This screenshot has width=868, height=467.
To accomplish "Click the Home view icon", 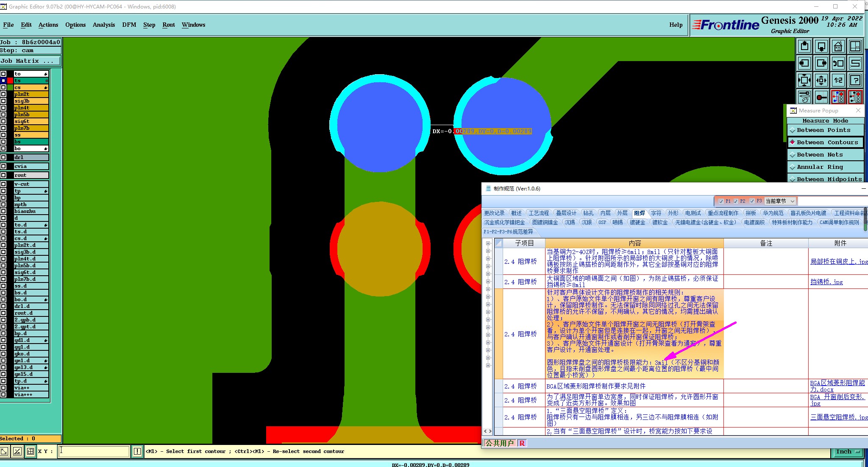I will tap(838, 46).
